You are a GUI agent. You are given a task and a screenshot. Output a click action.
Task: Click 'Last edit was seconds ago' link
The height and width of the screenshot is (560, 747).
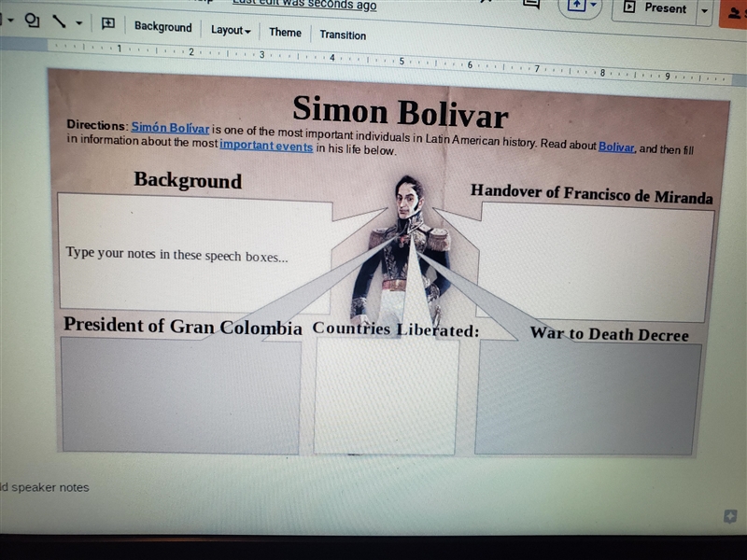305,5
